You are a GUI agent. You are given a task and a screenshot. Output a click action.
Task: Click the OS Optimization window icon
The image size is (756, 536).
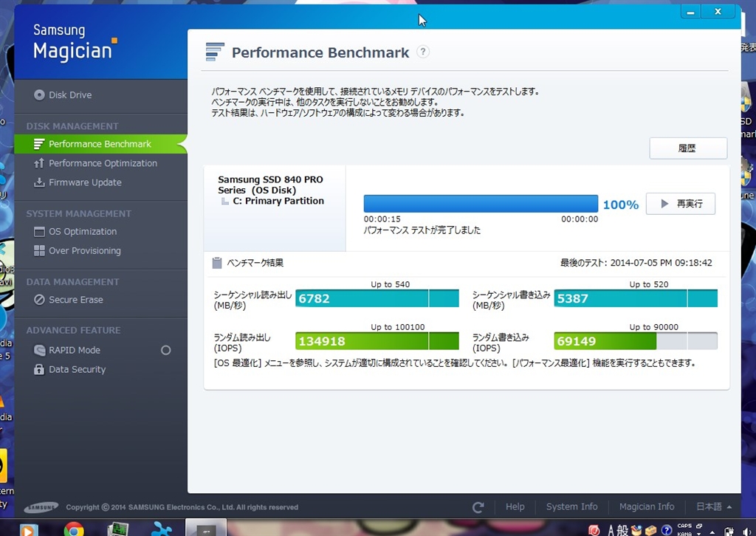(39, 232)
